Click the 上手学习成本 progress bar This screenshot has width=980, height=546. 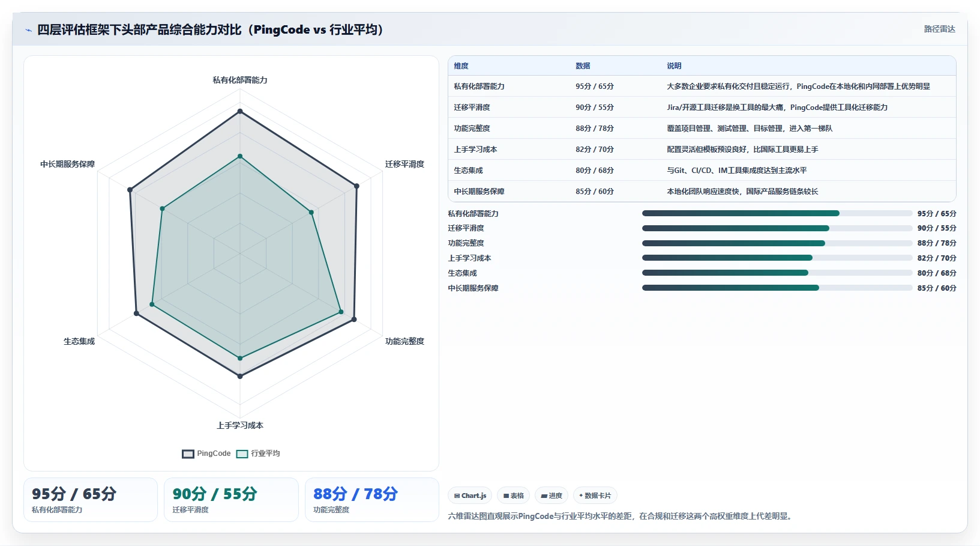[777, 258]
